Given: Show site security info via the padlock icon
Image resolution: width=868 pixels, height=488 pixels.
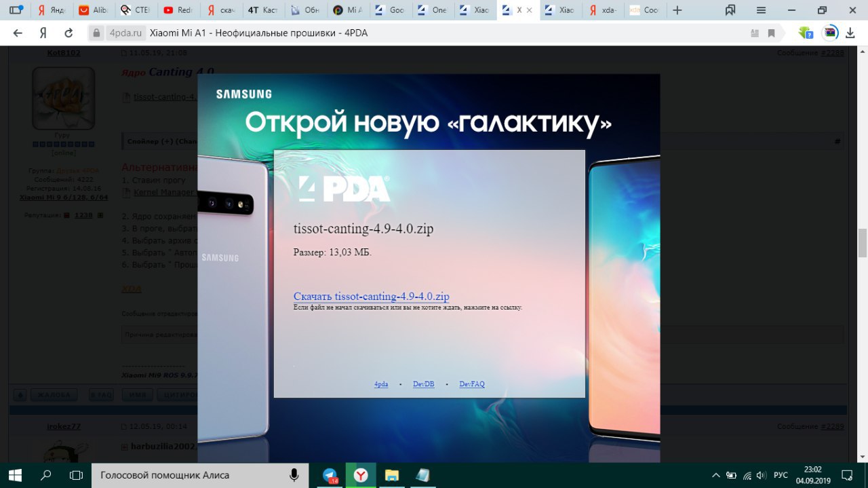Looking at the screenshot, I should [96, 33].
